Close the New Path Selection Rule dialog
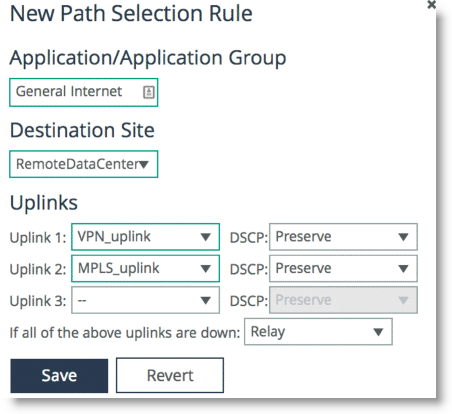This screenshot has width=452, height=414. pyautogui.click(x=431, y=5)
